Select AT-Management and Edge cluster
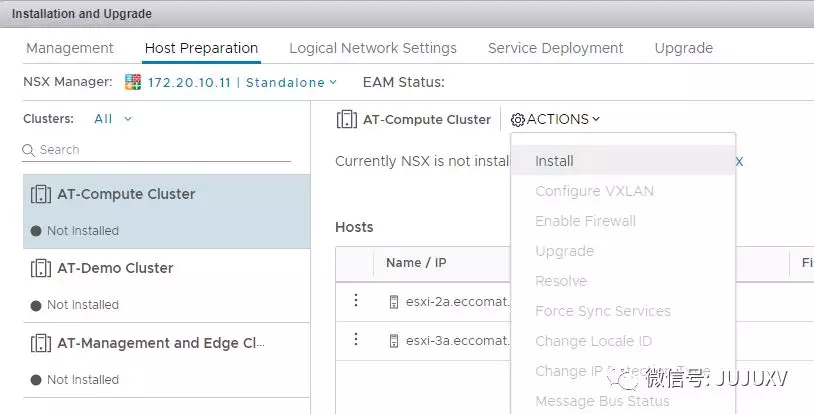The height and width of the screenshot is (414, 814). (167, 360)
